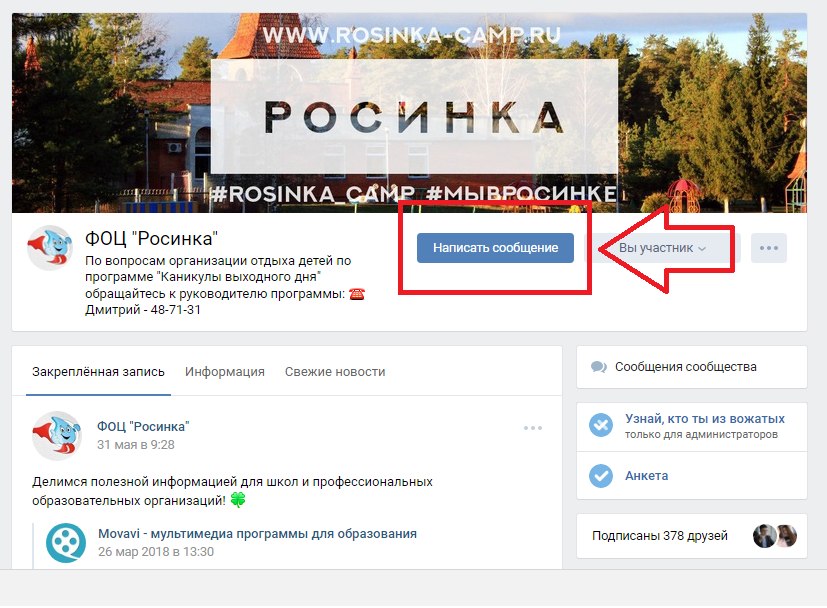
Task: Click the Movavi film reel icon
Action: tap(65, 543)
